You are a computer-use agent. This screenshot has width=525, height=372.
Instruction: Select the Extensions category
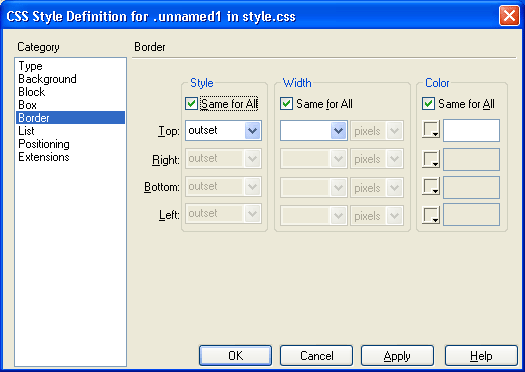tap(70, 157)
